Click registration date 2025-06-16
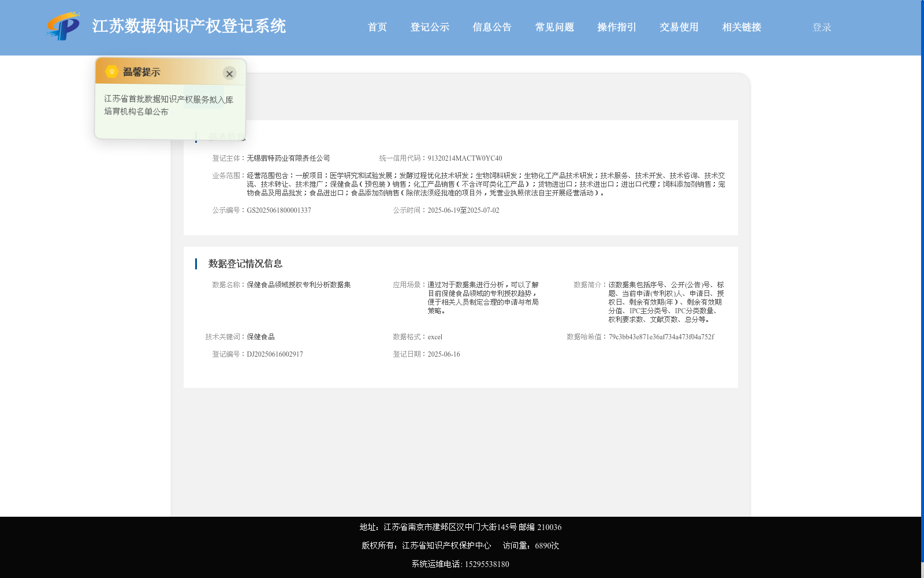924x578 pixels. click(x=444, y=354)
